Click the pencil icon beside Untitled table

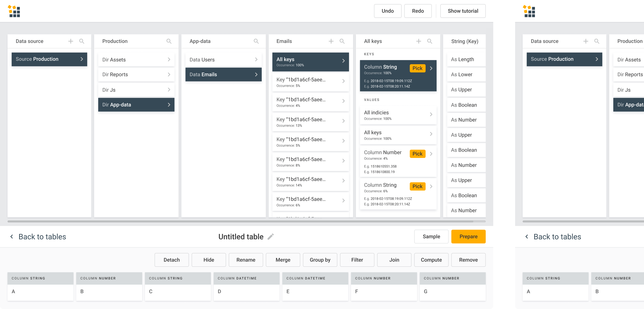point(271,237)
